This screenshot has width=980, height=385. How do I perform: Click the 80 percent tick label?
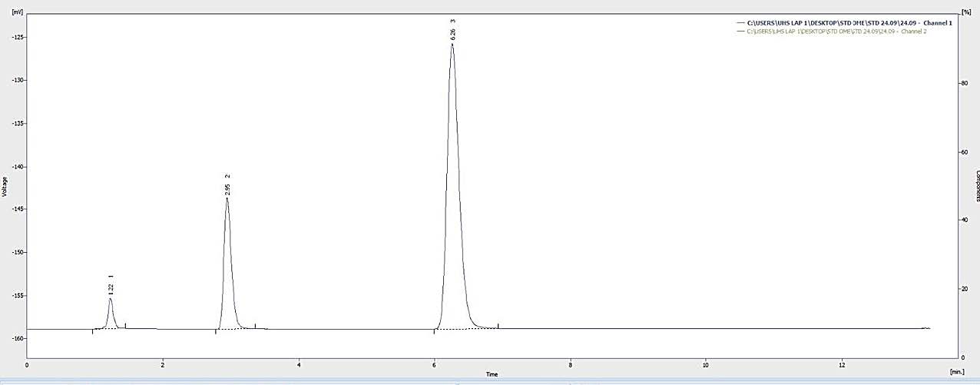(x=965, y=83)
